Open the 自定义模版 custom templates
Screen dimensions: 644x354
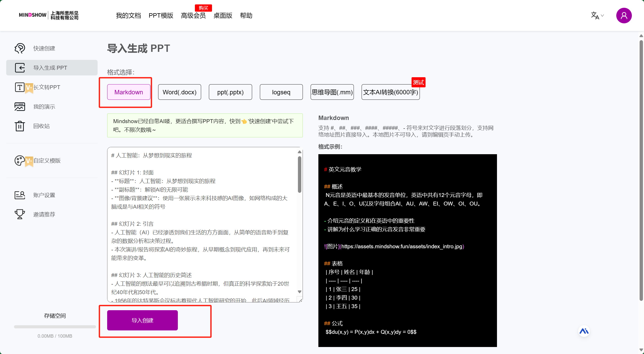(47, 161)
